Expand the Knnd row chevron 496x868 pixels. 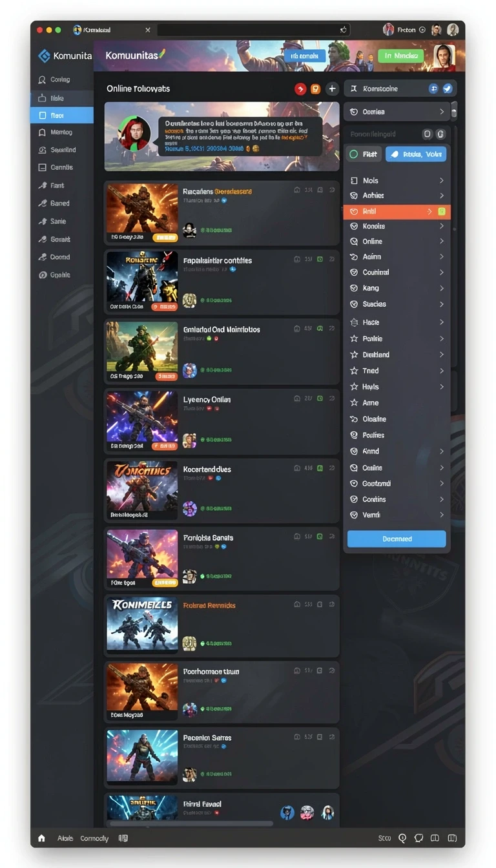click(x=442, y=451)
